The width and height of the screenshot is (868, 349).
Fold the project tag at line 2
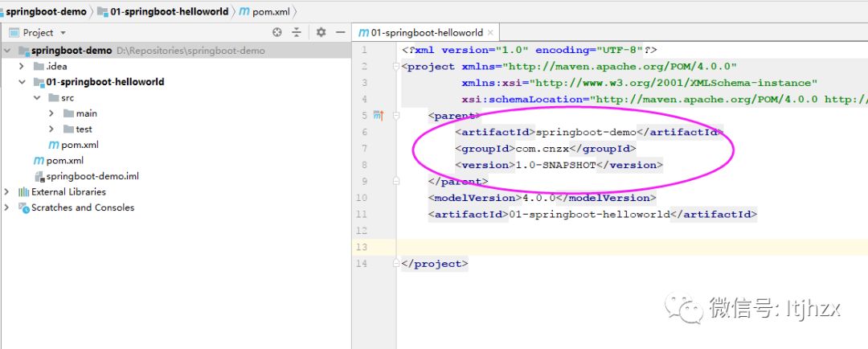tap(395, 67)
